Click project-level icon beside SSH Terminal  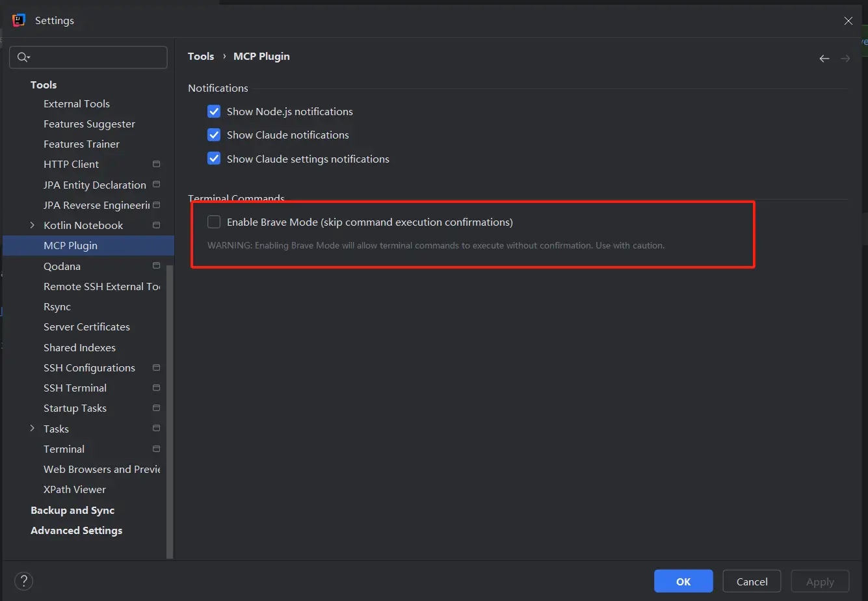tap(156, 388)
